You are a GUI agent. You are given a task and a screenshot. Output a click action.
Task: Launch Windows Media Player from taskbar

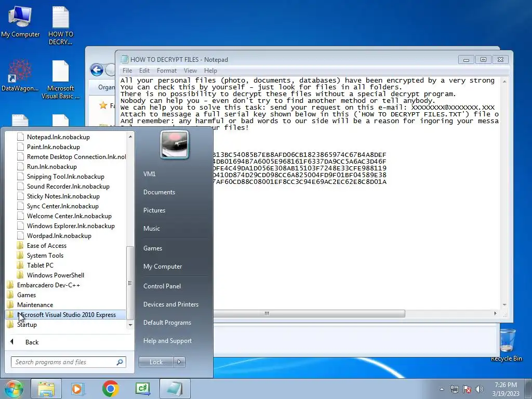click(78, 389)
